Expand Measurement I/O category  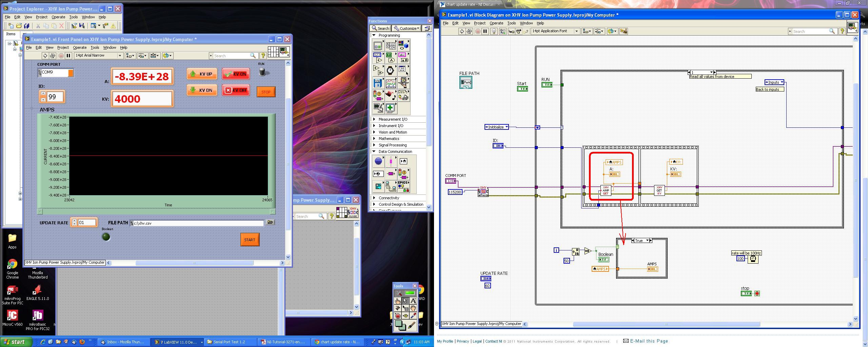pyautogui.click(x=374, y=119)
